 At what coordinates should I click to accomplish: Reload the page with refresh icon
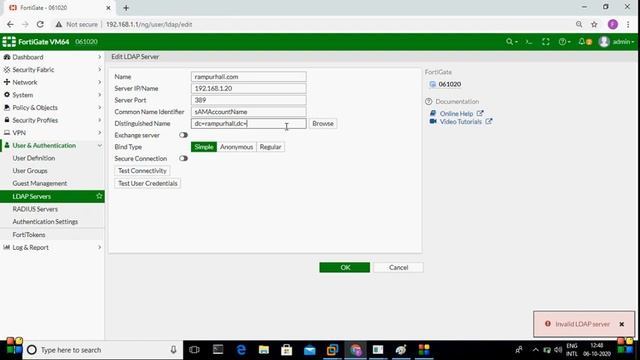[x=40, y=24]
